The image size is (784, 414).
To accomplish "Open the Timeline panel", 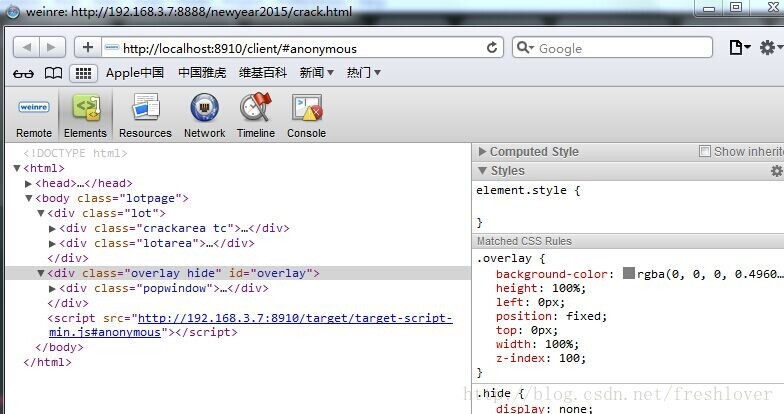I will 256,116.
